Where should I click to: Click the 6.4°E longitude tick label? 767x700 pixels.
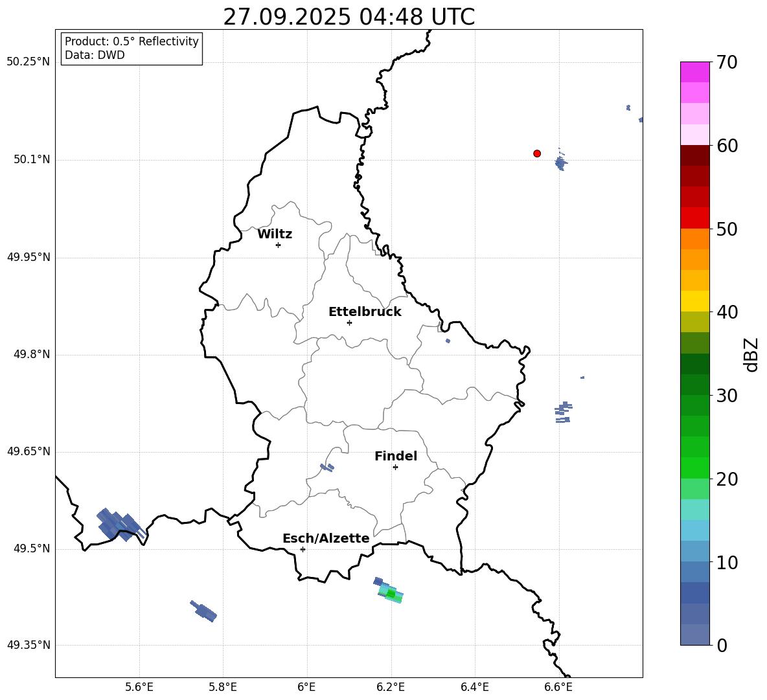click(x=474, y=687)
